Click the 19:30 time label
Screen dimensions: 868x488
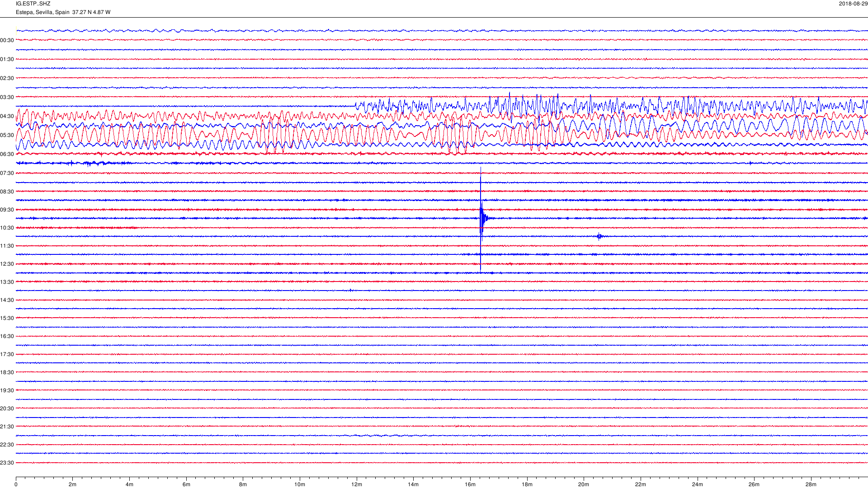(7, 390)
